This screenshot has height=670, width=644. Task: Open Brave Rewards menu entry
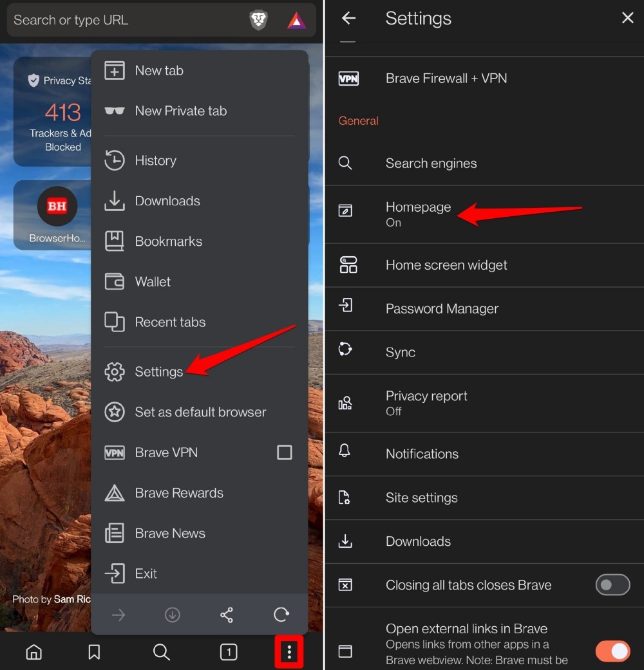click(x=200, y=492)
